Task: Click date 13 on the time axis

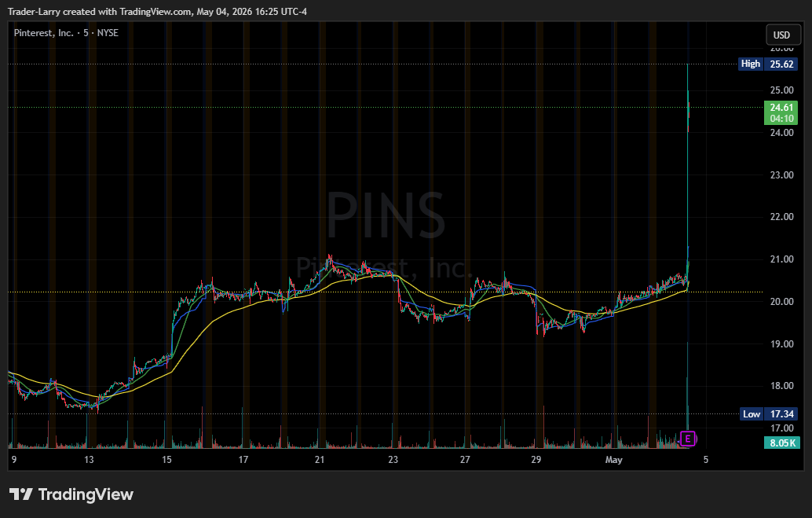Action: [x=89, y=459]
